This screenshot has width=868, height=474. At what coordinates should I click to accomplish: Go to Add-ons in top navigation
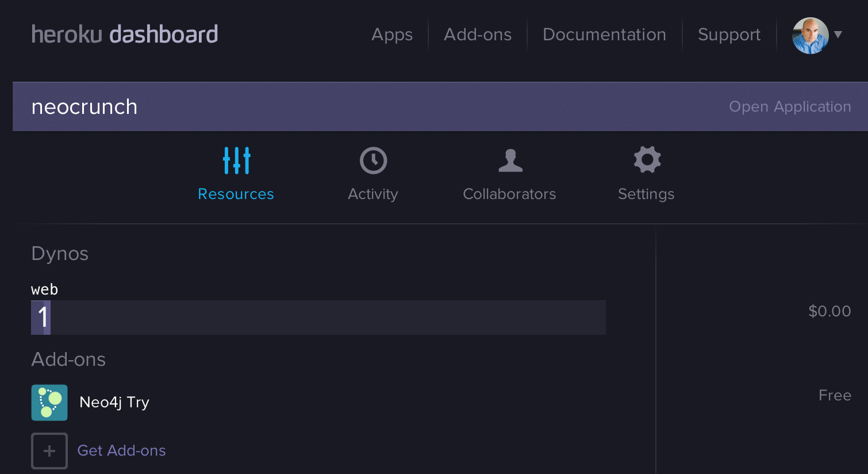[478, 35]
